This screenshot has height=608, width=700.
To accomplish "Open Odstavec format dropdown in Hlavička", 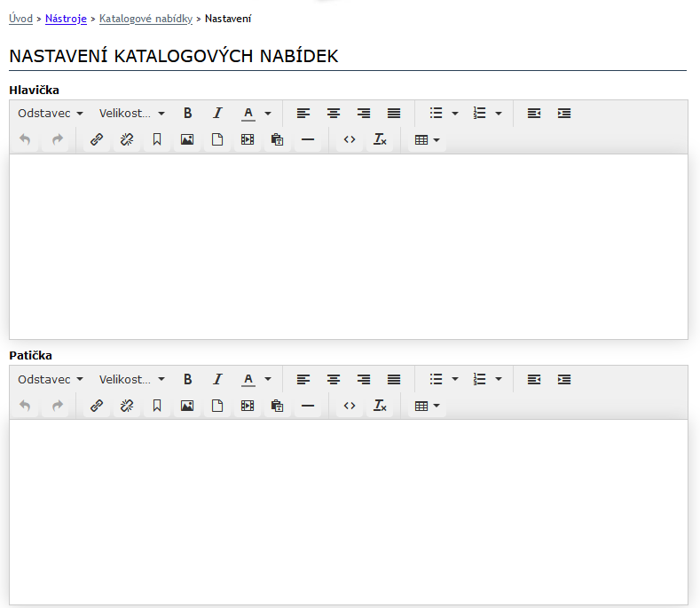I will tap(51, 114).
